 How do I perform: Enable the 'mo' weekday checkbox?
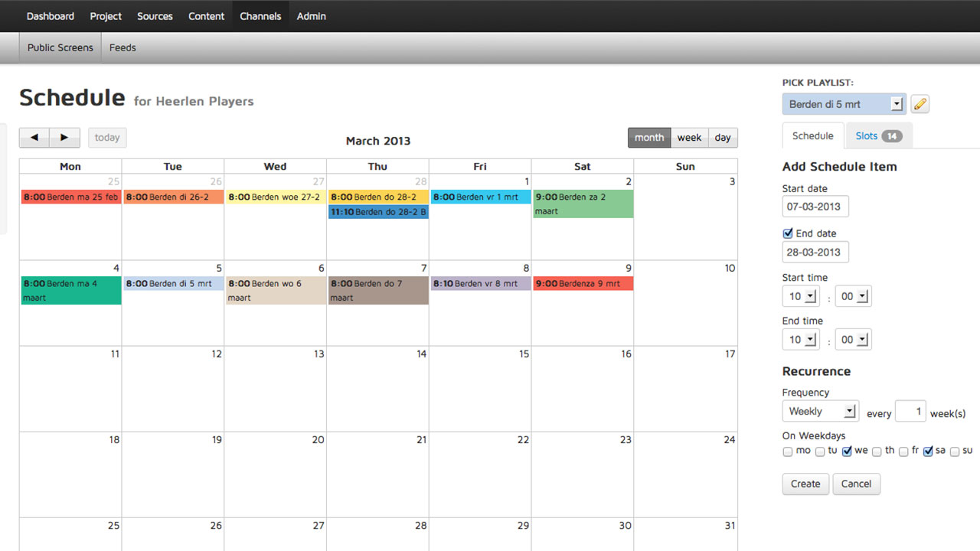tap(788, 452)
